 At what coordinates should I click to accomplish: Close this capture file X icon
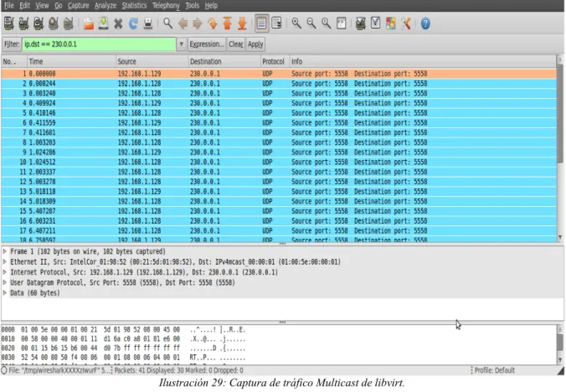click(x=118, y=23)
